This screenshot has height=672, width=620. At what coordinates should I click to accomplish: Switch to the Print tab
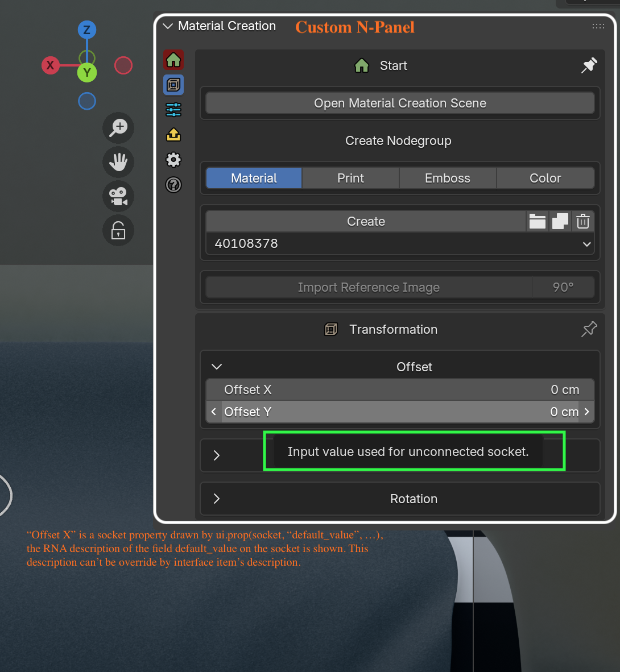(x=351, y=179)
